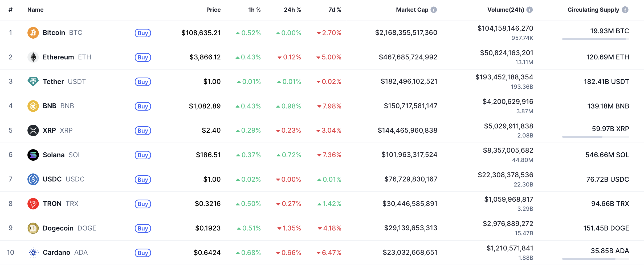Click the Dogecoin logo icon

[x=33, y=228]
